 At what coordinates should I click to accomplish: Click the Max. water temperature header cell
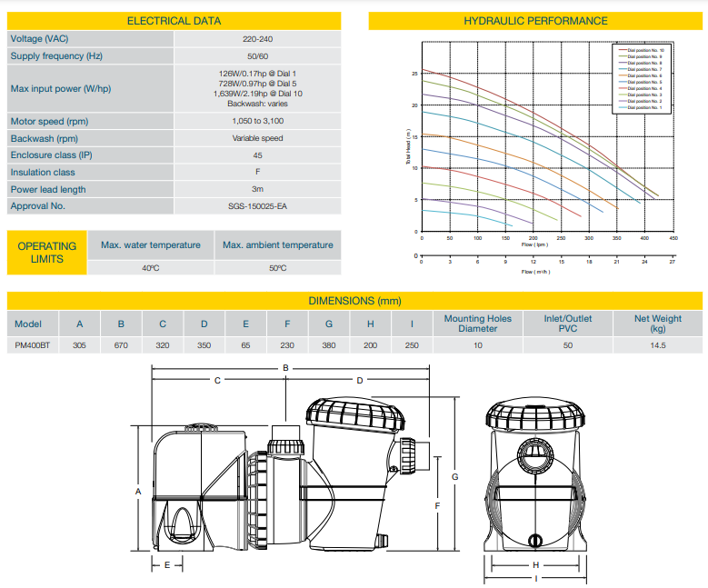[151, 245]
